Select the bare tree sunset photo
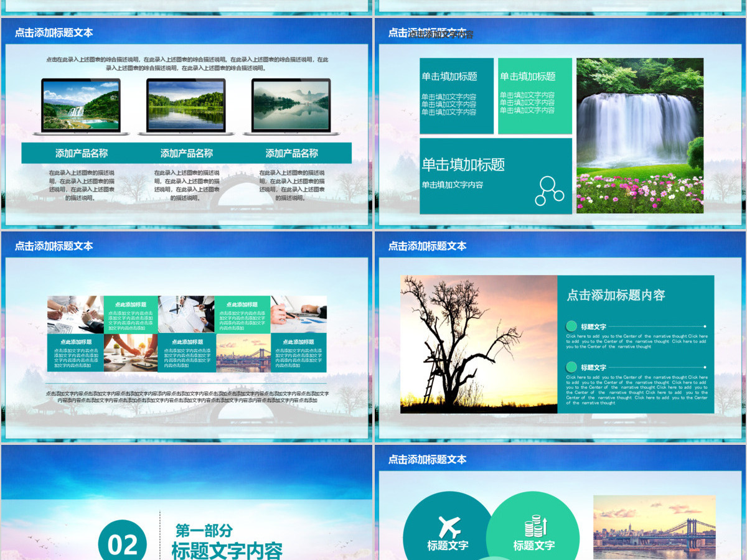Image resolution: width=747 pixels, height=560 pixels. (479, 344)
